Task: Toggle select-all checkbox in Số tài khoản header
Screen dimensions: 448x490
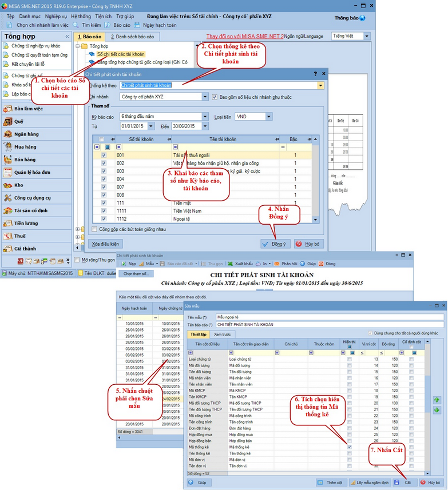Action: (101, 140)
